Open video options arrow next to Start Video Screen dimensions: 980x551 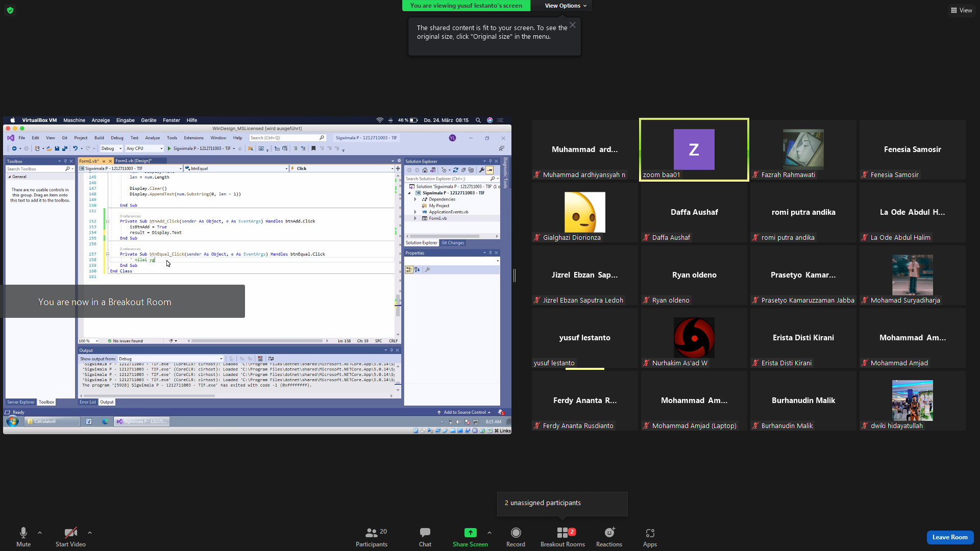[x=90, y=533]
